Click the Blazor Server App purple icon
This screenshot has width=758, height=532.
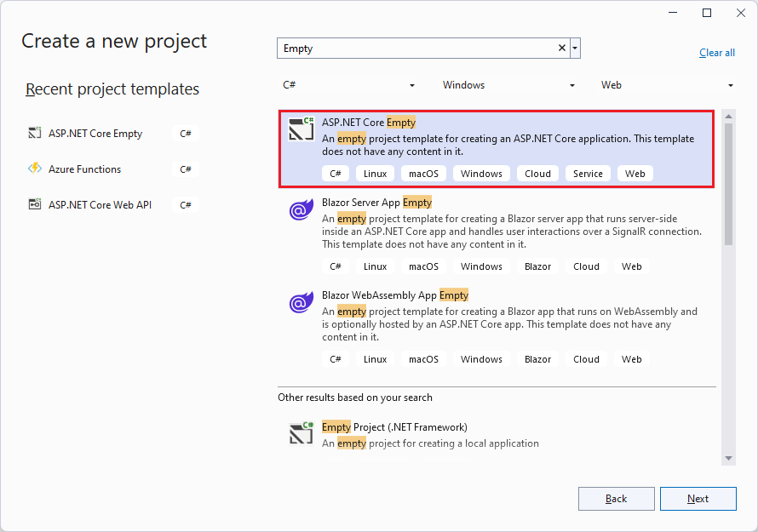click(301, 209)
